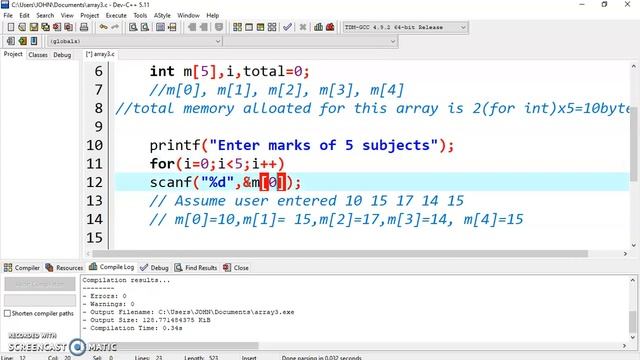The width and height of the screenshot is (640, 360).
Task: Click the Save file toolbar icon
Action: [33, 27]
